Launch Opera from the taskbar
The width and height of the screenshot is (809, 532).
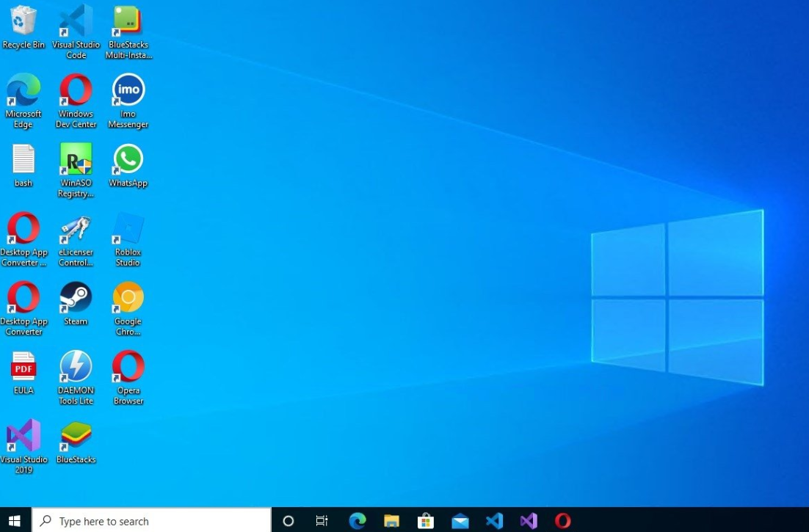[x=563, y=521]
